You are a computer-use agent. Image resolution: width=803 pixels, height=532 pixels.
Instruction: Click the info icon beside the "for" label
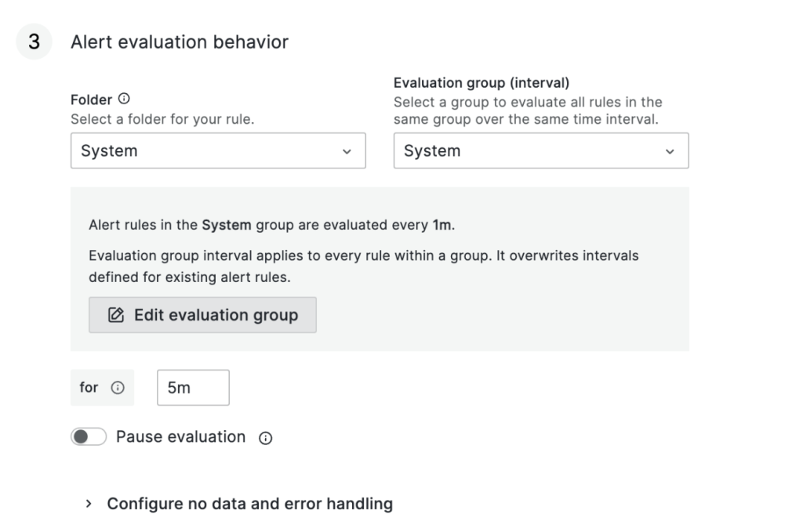tap(118, 388)
